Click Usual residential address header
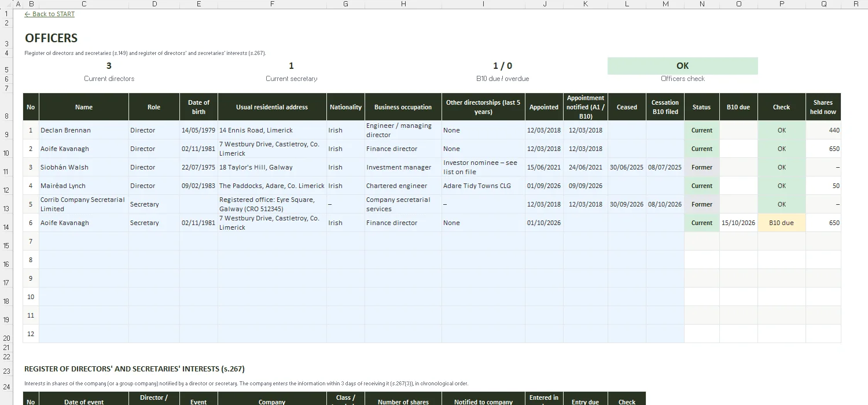This screenshot has height=405, width=868. click(272, 107)
